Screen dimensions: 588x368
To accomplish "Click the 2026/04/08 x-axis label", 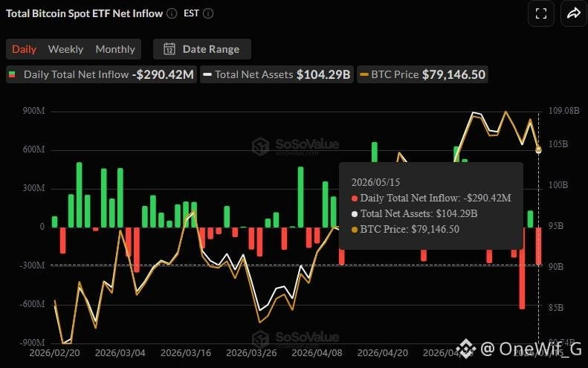I will (317, 353).
